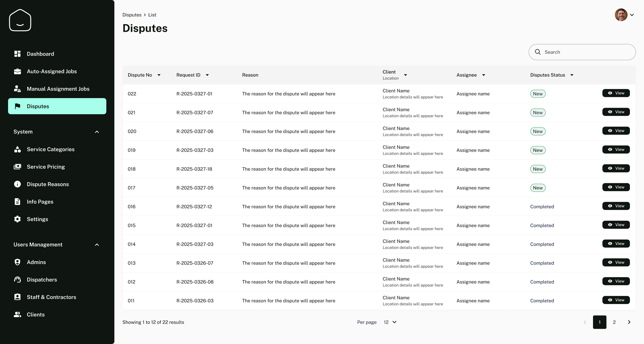Click the Dashboard grid icon
Image resolution: width=644 pixels, height=344 pixels.
click(x=17, y=54)
